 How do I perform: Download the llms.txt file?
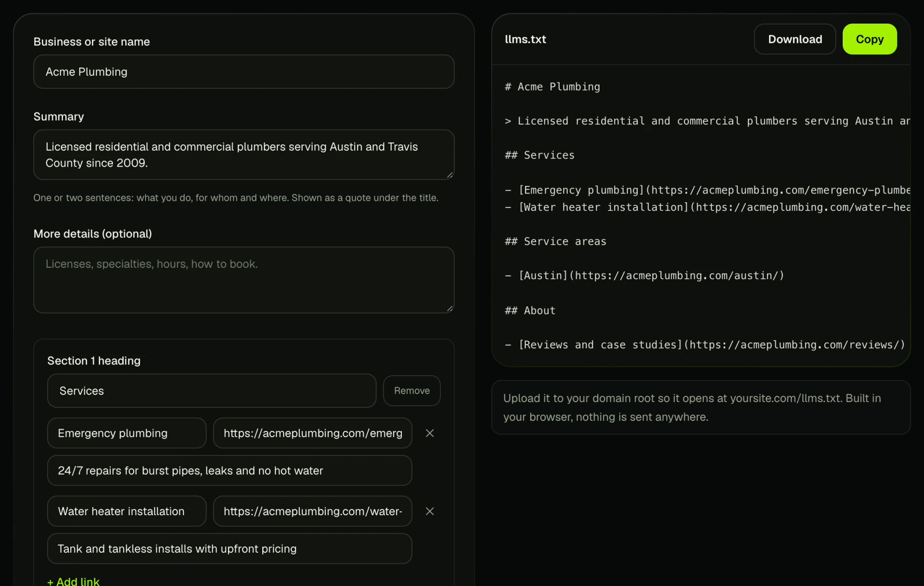click(x=795, y=39)
